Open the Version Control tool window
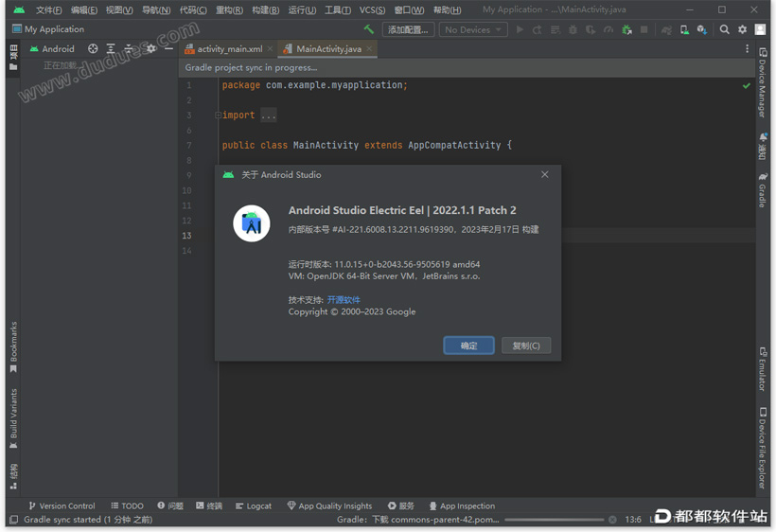 (x=62, y=505)
